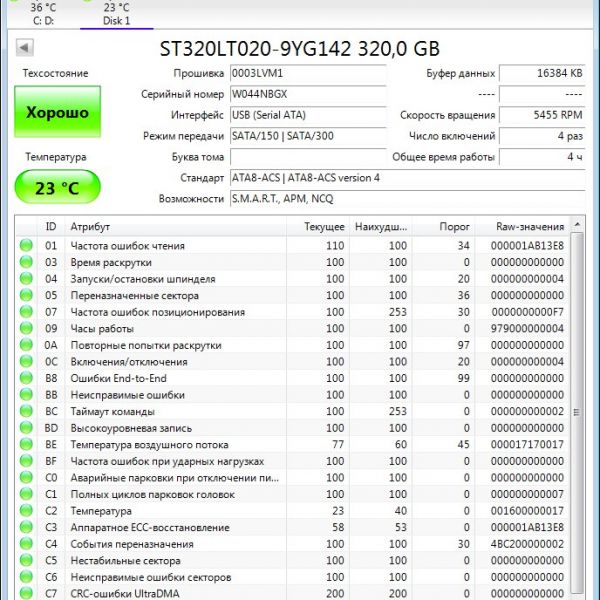The width and height of the screenshot is (600, 600).
Task: Select the Температура воздушного потока attribute name
Action: (149, 445)
